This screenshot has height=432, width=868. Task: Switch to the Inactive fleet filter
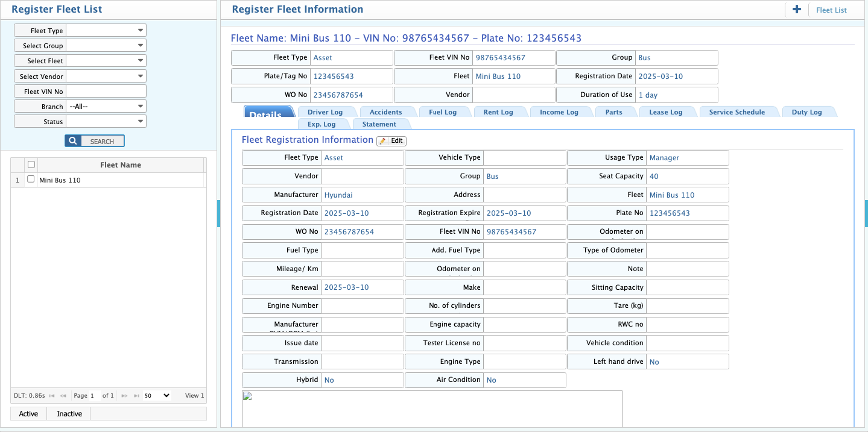pos(68,413)
